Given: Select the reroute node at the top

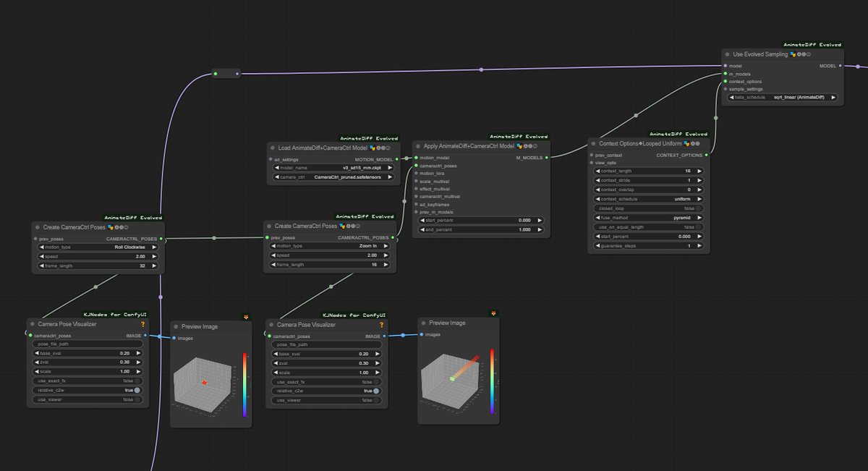Looking at the screenshot, I should pyautogui.click(x=226, y=73).
